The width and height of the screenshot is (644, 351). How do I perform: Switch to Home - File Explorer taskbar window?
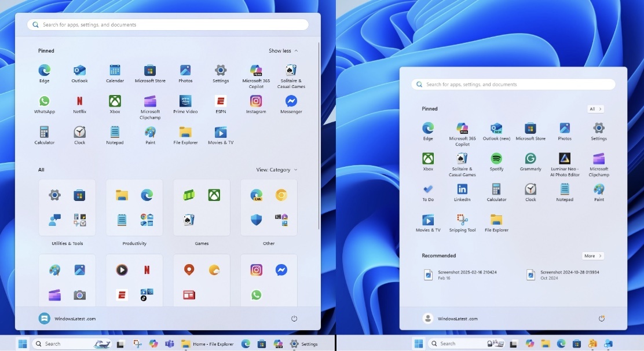(207, 344)
